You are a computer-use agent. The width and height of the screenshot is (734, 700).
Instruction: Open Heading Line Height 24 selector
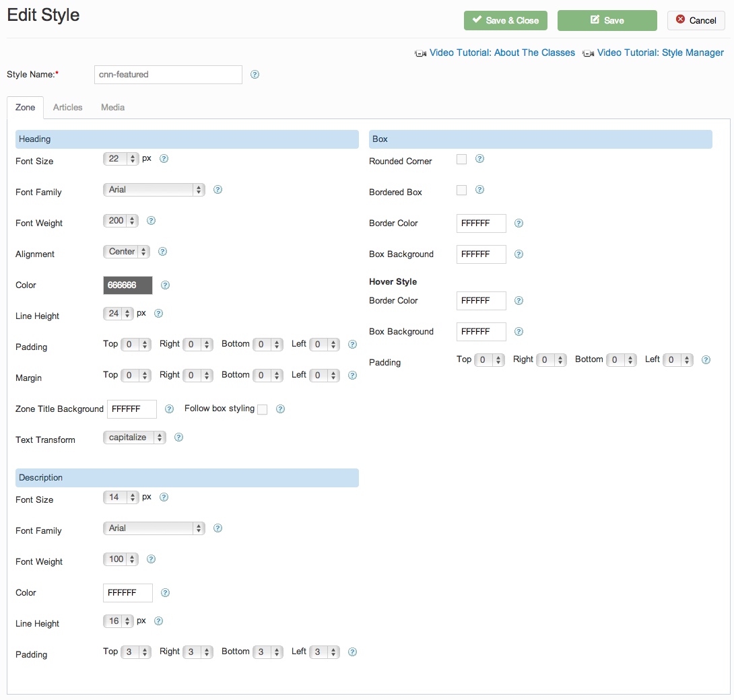118,314
